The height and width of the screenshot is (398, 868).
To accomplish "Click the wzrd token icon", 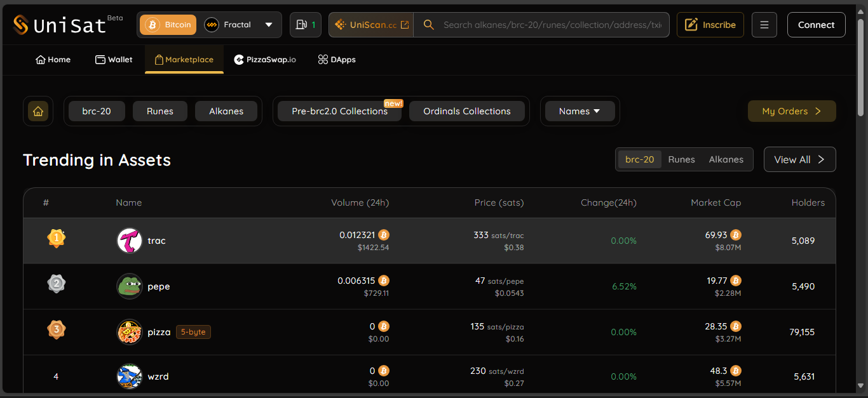I will [x=130, y=376].
